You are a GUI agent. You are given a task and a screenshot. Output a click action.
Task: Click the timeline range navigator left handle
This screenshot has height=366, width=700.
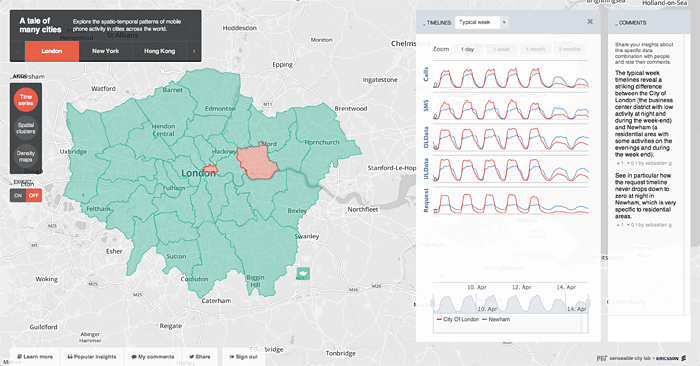(432, 304)
